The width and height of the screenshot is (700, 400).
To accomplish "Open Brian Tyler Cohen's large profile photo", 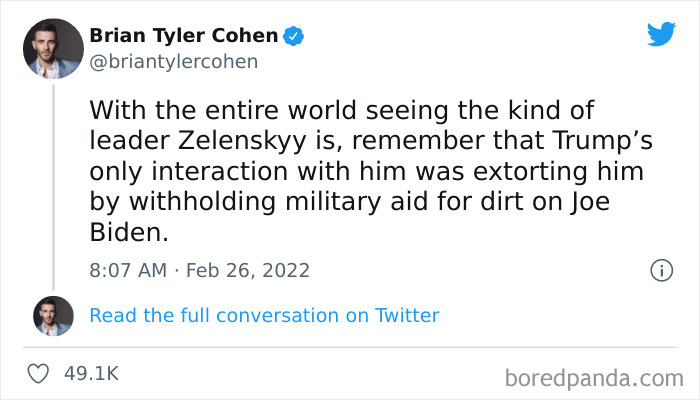I will (x=51, y=48).
